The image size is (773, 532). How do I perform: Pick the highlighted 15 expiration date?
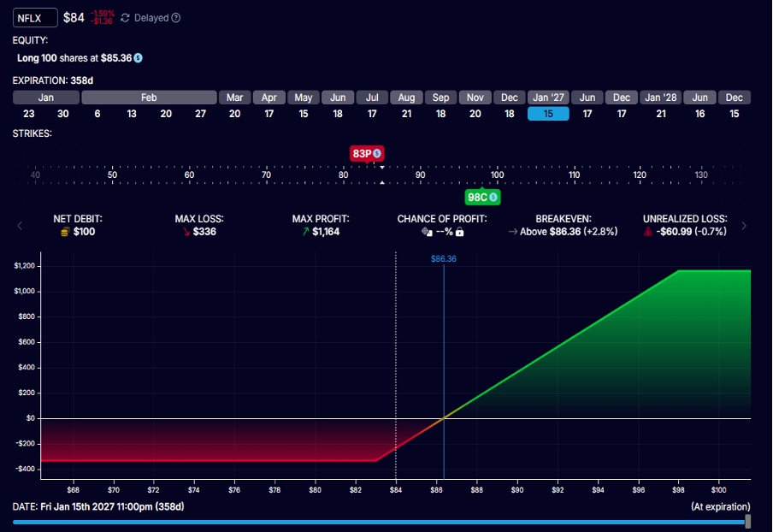548,114
